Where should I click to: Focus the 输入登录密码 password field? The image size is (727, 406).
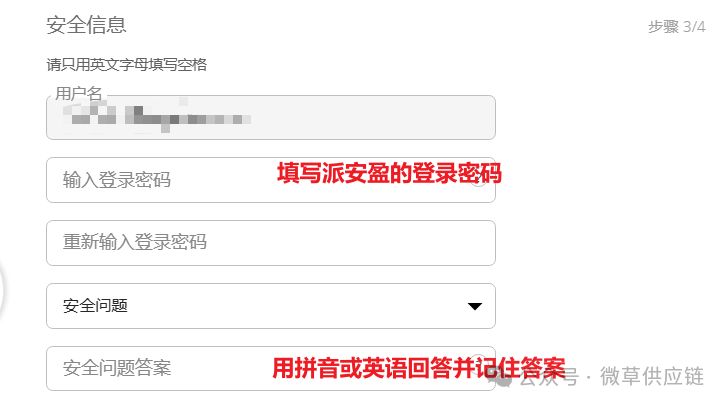271,180
